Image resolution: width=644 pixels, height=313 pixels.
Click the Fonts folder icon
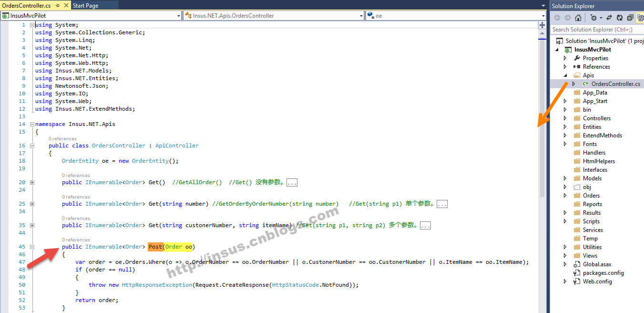pyautogui.click(x=577, y=144)
